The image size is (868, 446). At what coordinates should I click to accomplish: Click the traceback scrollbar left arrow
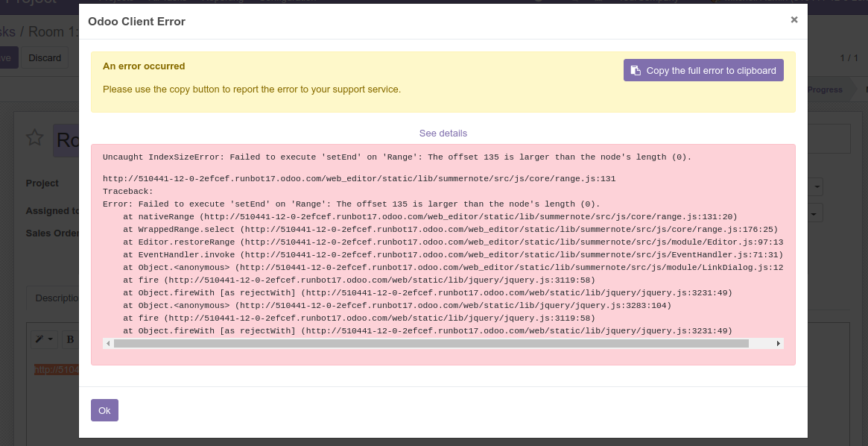[108, 344]
